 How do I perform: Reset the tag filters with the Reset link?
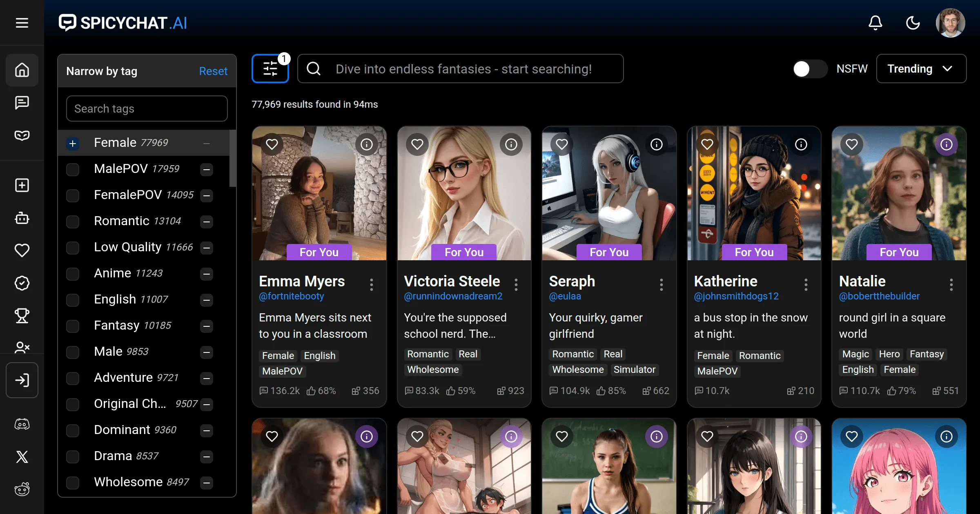213,71
